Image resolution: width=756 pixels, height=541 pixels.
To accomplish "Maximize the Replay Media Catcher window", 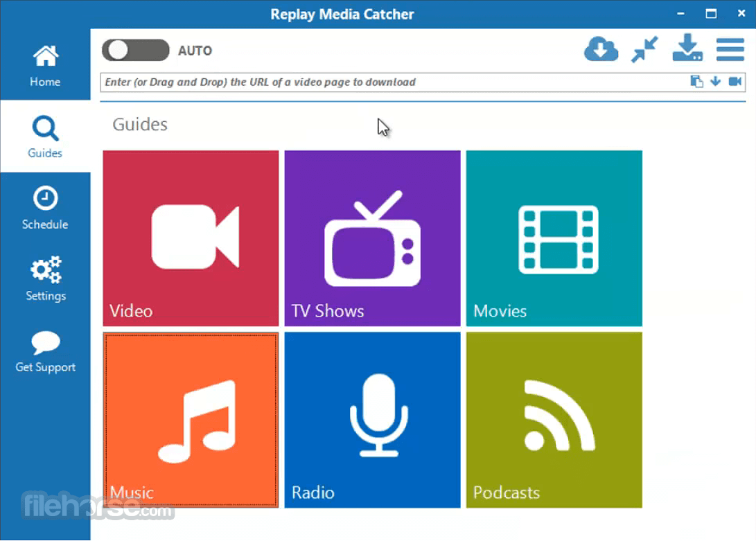I will [711, 13].
